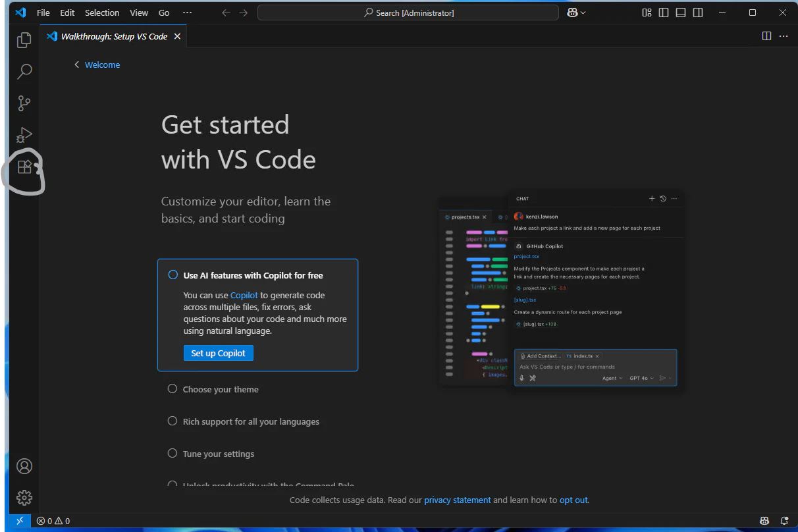Open editor More Actions ellipsis
Viewport: 798px width, 532px height.
(784, 36)
